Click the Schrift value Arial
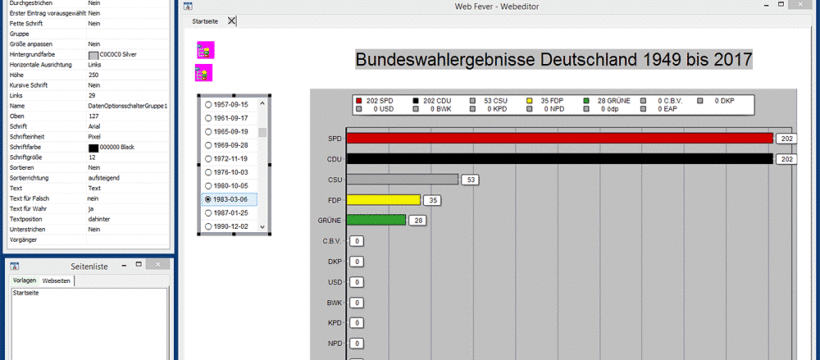 pyautogui.click(x=94, y=127)
